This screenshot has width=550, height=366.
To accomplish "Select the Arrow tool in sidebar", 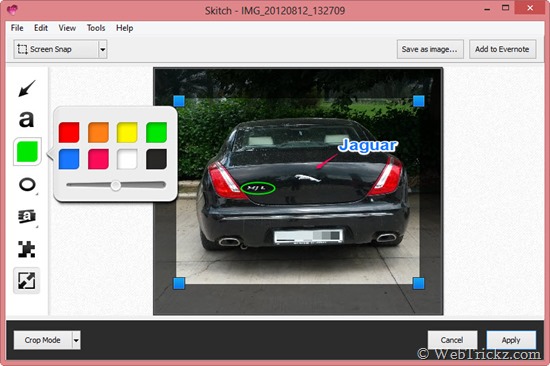I will [27, 88].
